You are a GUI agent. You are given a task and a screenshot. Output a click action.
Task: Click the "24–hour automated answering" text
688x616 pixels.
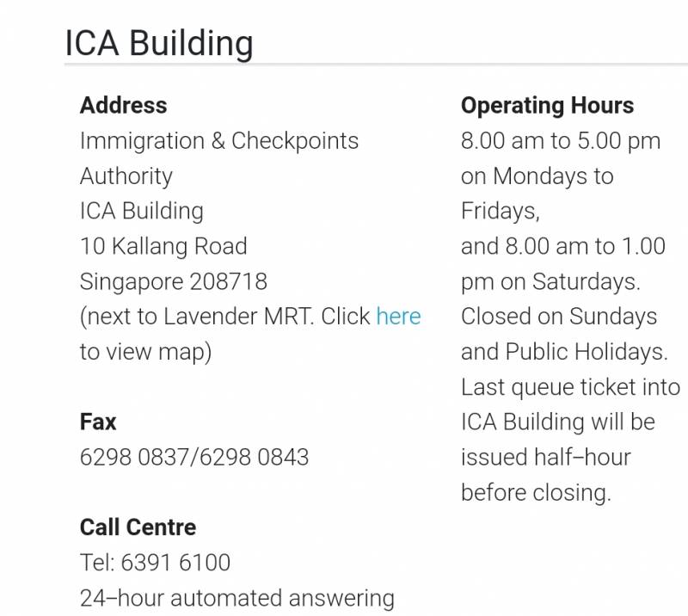[236, 597]
